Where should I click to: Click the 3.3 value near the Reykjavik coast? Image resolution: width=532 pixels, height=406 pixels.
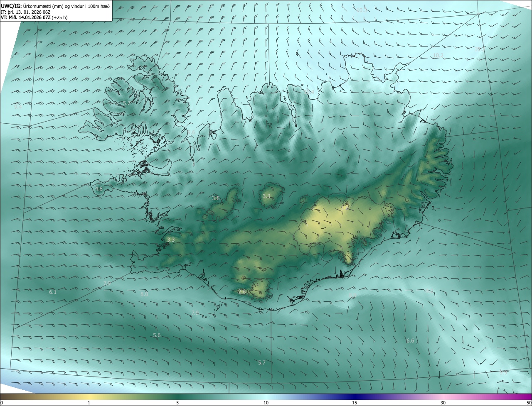(171, 240)
